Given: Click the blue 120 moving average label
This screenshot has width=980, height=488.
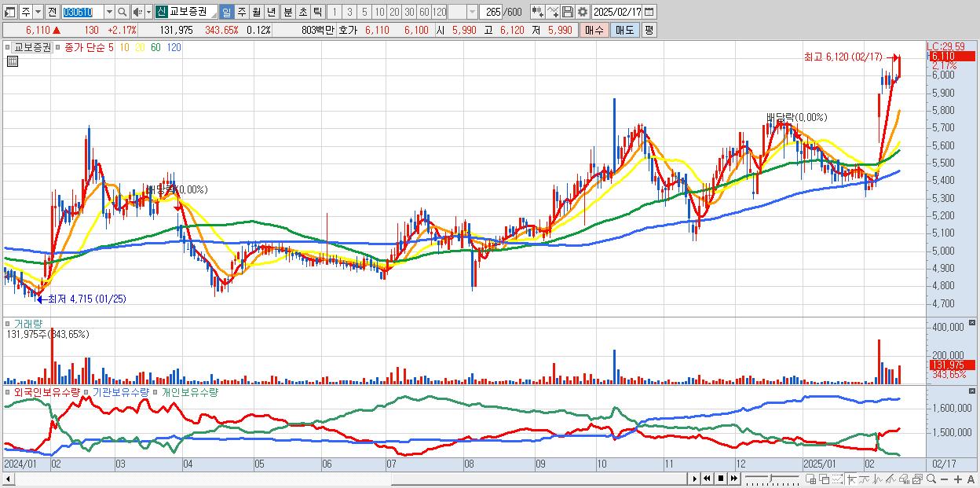Looking at the screenshot, I should pyautogui.click(x=174, y=47).
